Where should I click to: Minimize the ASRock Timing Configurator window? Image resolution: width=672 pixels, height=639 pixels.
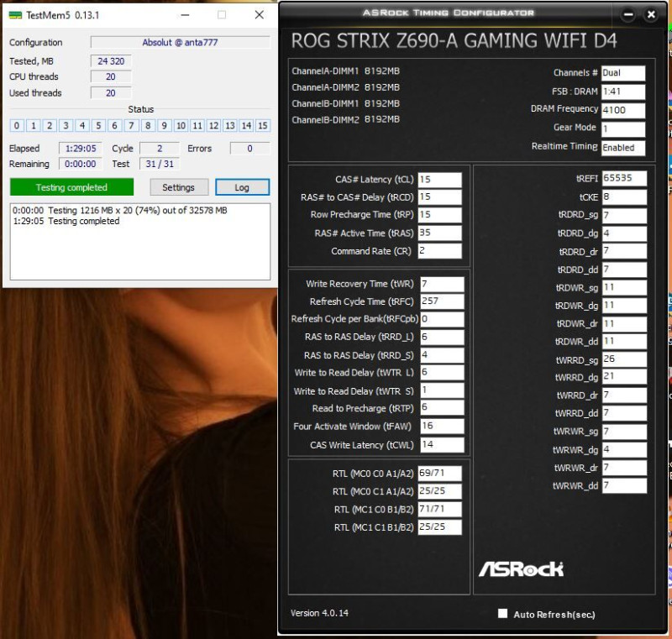coord(628,14)
